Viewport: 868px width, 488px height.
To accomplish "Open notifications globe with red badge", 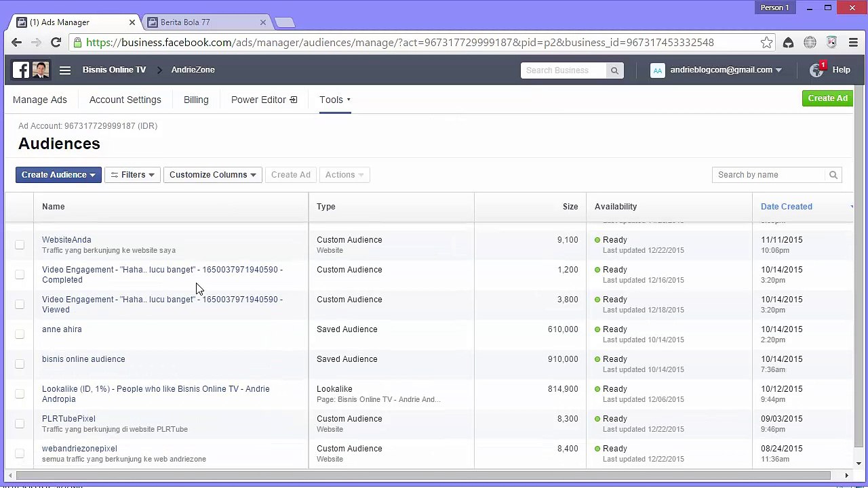I will pyautogui.click(x=817, y=70).
